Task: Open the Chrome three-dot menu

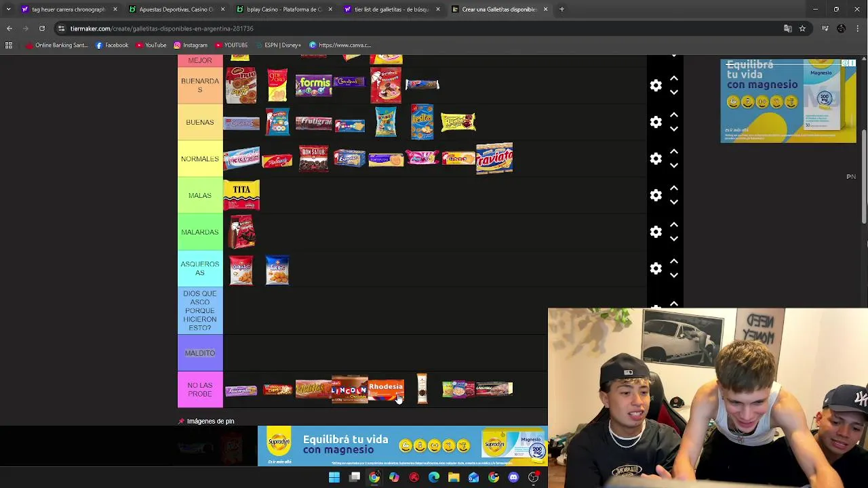Action: [x=858, y=28]
